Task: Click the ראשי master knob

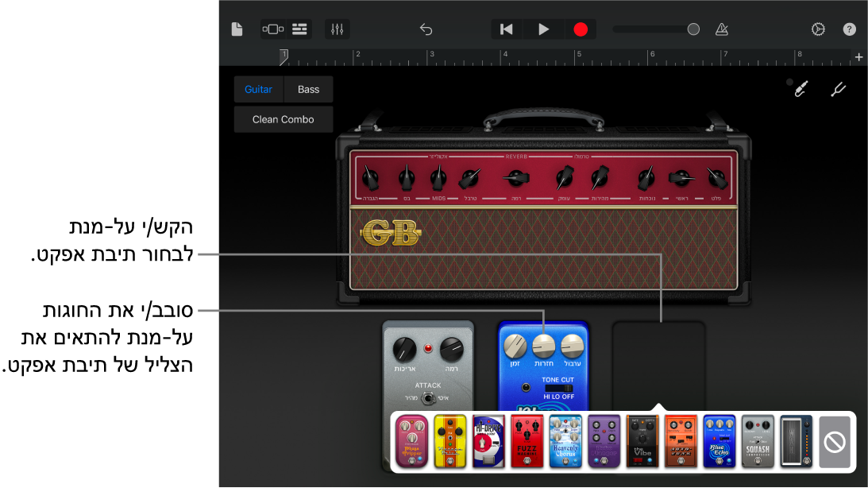Action: tap(681, 178)
